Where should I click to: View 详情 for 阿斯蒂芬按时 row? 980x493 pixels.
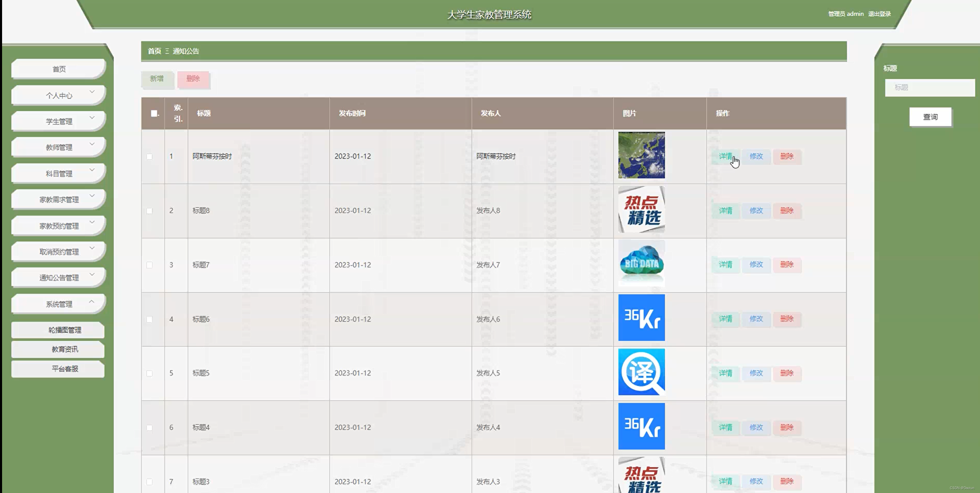coord(726,157)
